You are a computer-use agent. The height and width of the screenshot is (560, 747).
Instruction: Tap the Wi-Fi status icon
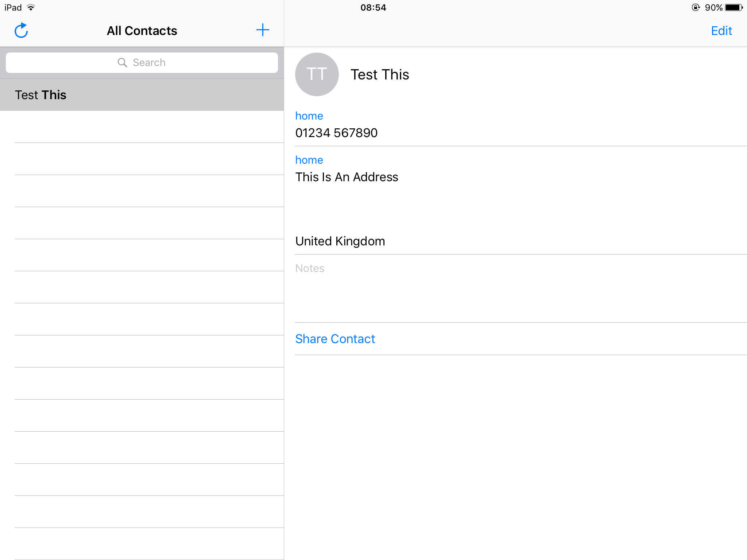[31, 8]
